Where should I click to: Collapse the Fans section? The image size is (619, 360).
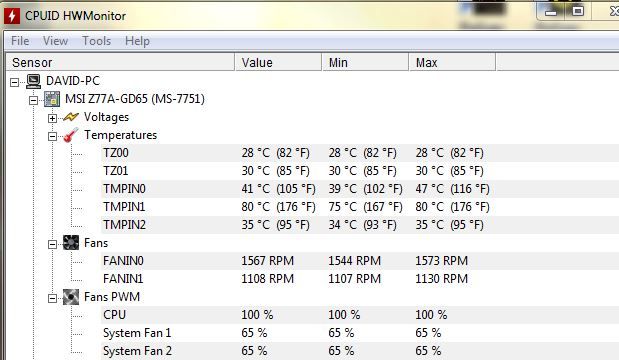click(x=52, y=244)
